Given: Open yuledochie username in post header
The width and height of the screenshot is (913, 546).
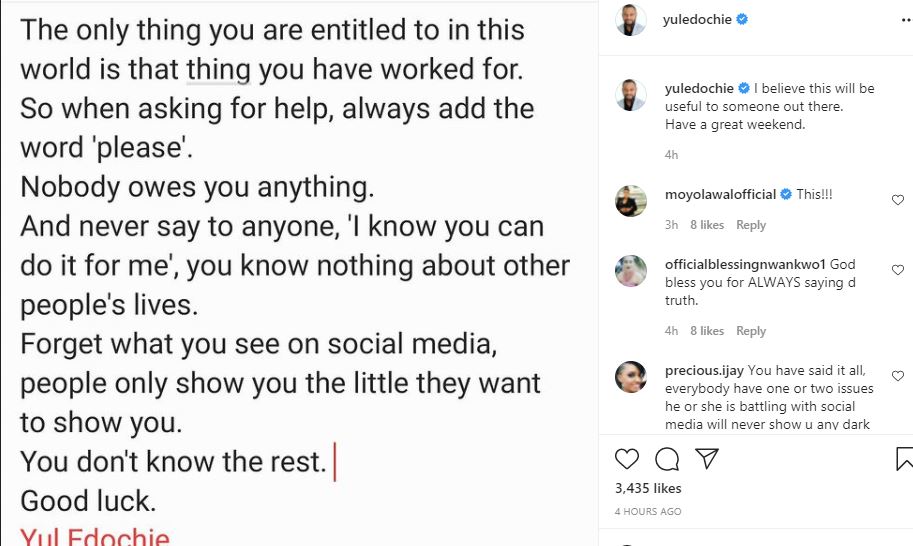Looking at the screenshot, I should (699, 20).
